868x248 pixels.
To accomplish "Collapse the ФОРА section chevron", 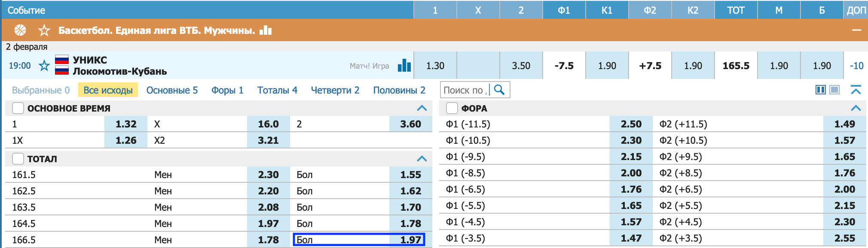I will 856,108.
